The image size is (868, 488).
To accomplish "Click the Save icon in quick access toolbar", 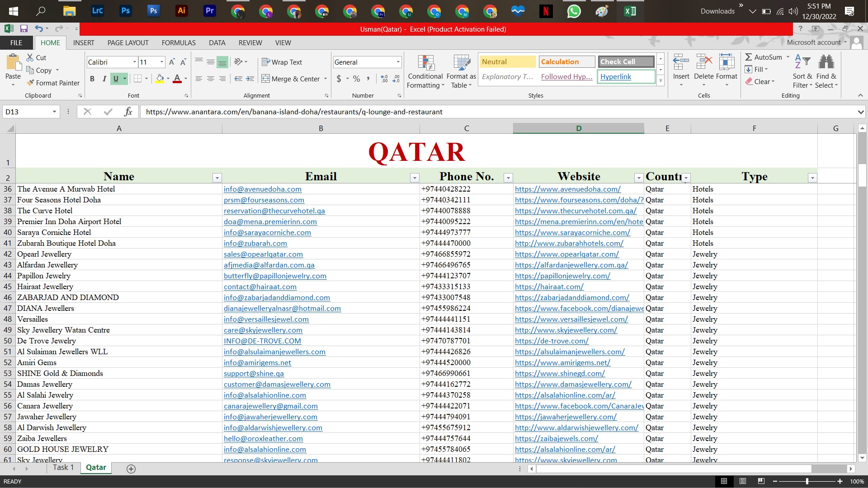I will click(24, 29).
